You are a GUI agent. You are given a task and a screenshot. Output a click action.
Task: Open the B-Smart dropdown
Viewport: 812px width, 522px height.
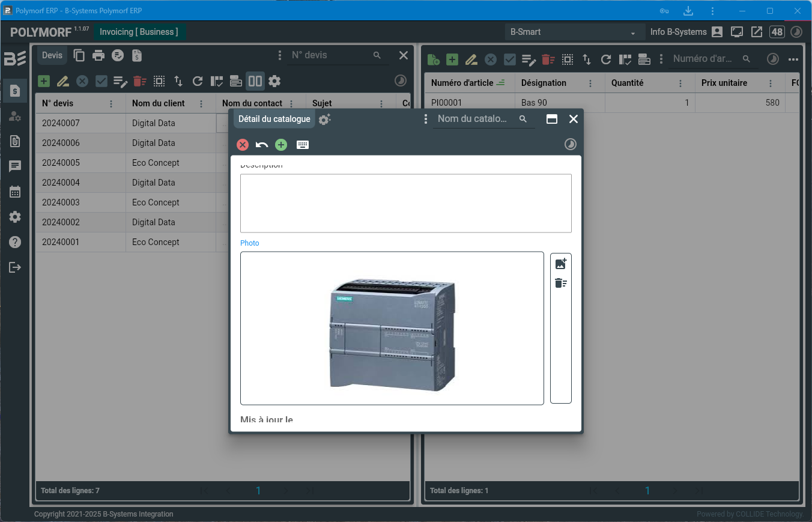tap(573, 32)
